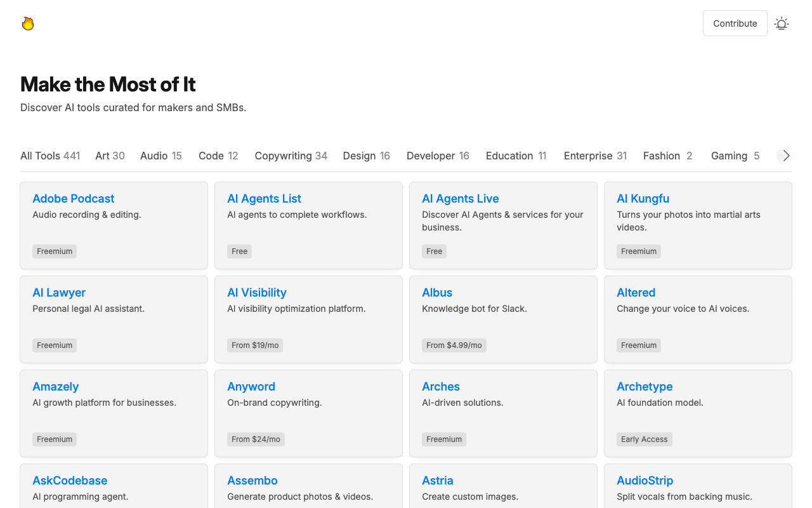The width and height of the screenshot is (812, 508).
Task: Select the All Tools tab
Action: (50, 156)
